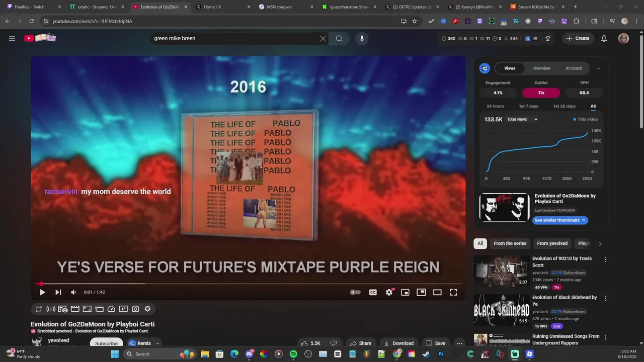The height and width of the screenshot is (362, 644).
Task: Take a video screenshot with the camera icon
Action: pyautogui.click(x=136, y=309)
